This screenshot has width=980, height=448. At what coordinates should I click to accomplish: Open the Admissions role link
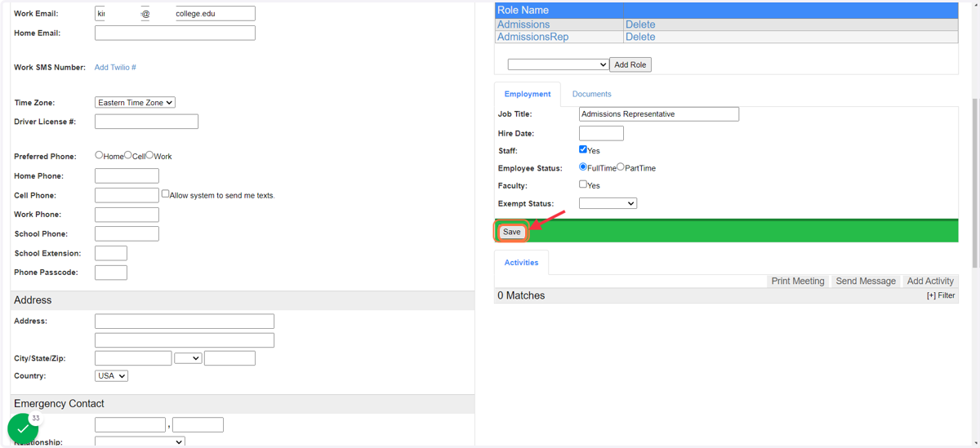point(523,24)
